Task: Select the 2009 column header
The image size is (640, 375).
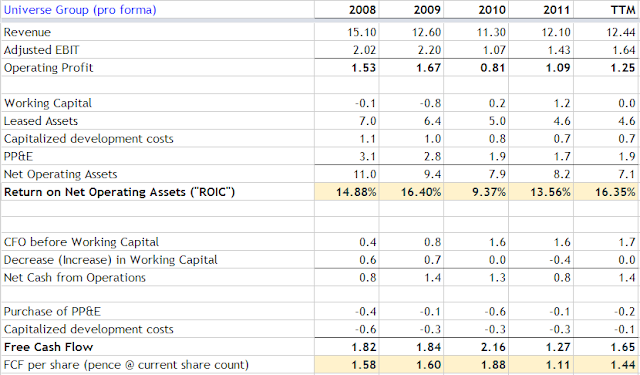Action: pyautogui.click(x=427, y=10)
